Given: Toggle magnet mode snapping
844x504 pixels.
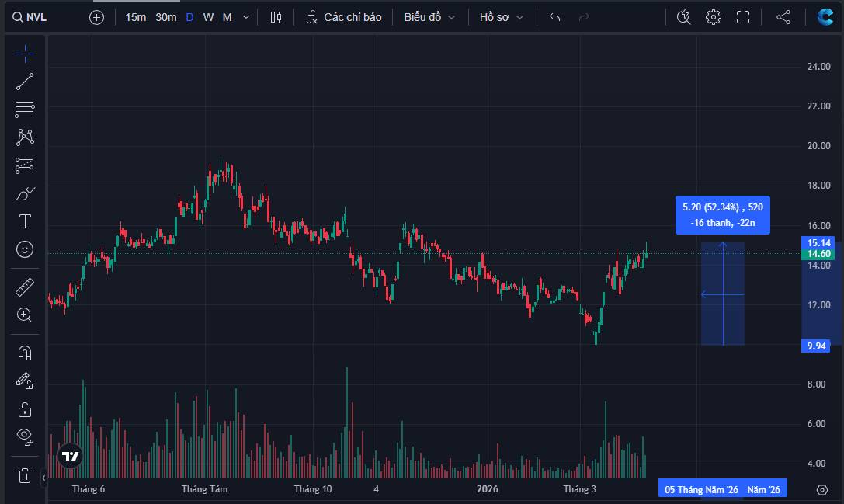Looking at the screenshot, I should click(x=25, y=353).
